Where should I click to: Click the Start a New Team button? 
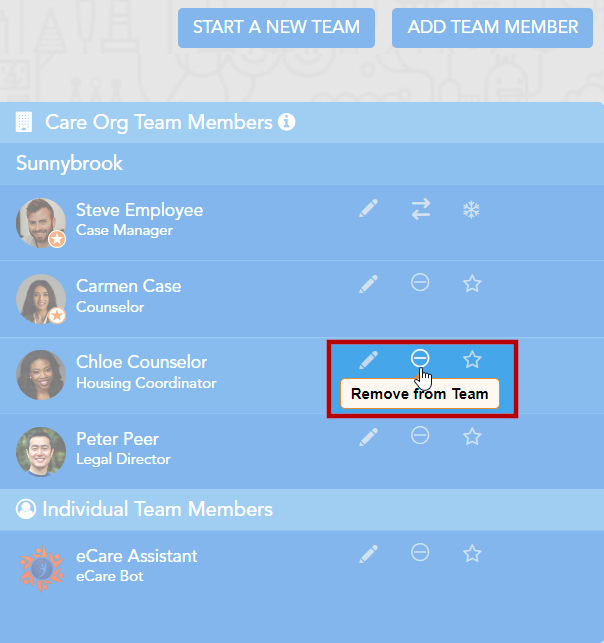click(276, 28)
